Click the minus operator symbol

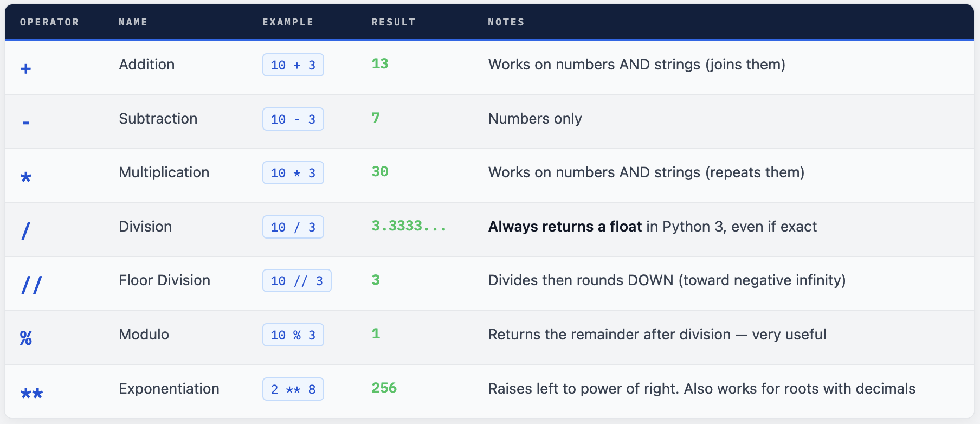26,123
